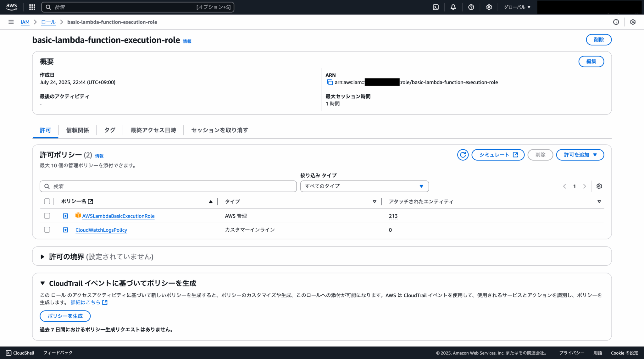
Task: Open the notifications bell
Action: click(453, 7)
